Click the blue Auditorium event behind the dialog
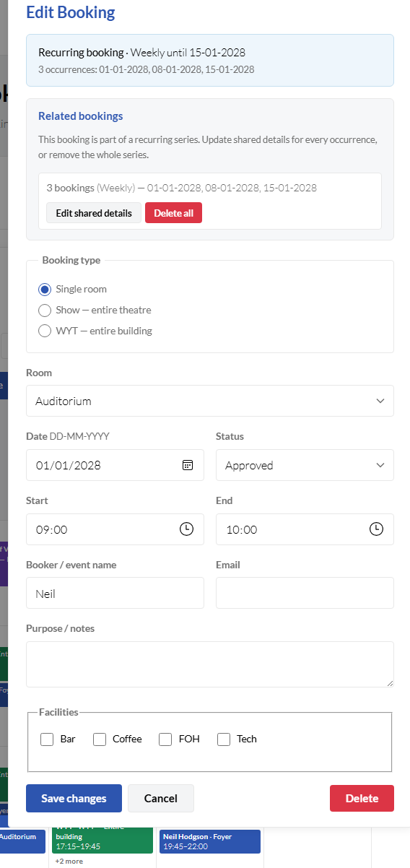The image size is (410, 868). 22,841
